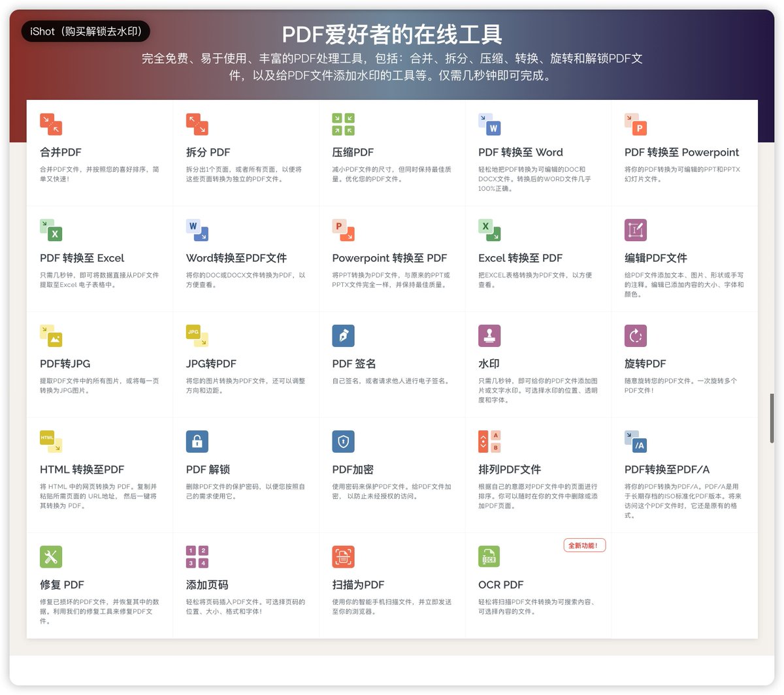
Task: Go to the 旋转PDF title link
Action: tap(645, 364)
